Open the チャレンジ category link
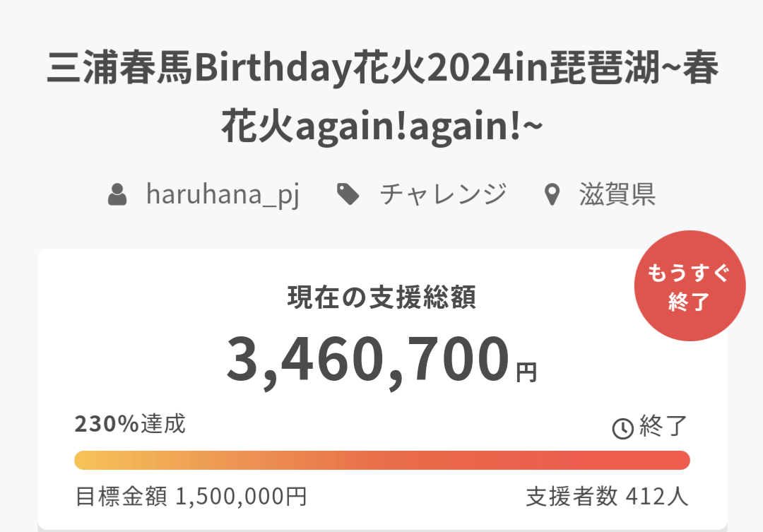 coord(443,194)
